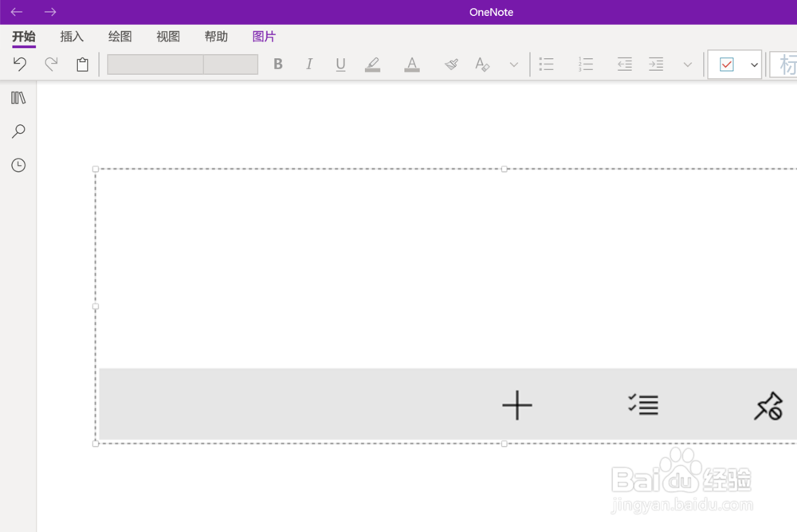Screen dimensions: 797x532
Task: Show the notebooks navigation pane
Action: click(x=18, y=97)
